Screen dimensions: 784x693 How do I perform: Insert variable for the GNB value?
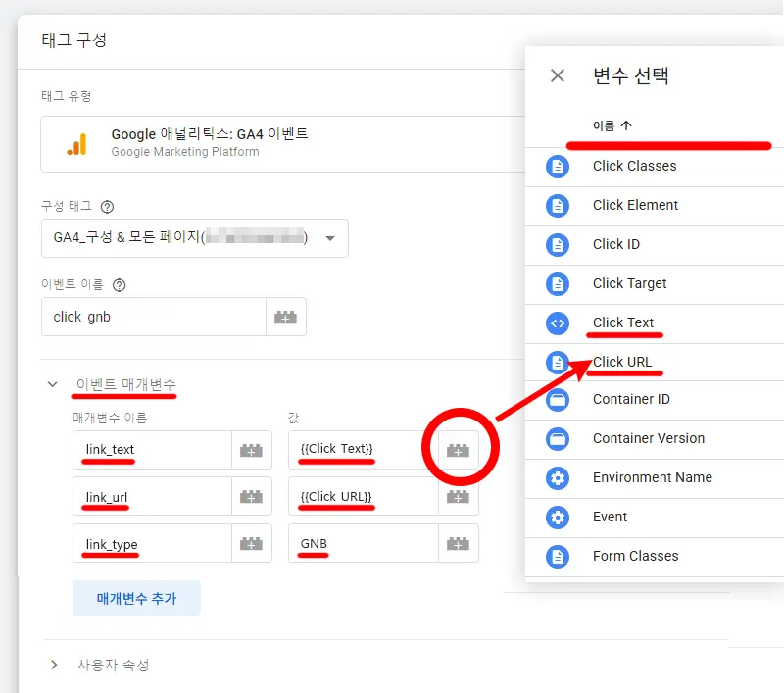(x=458, y=543)
